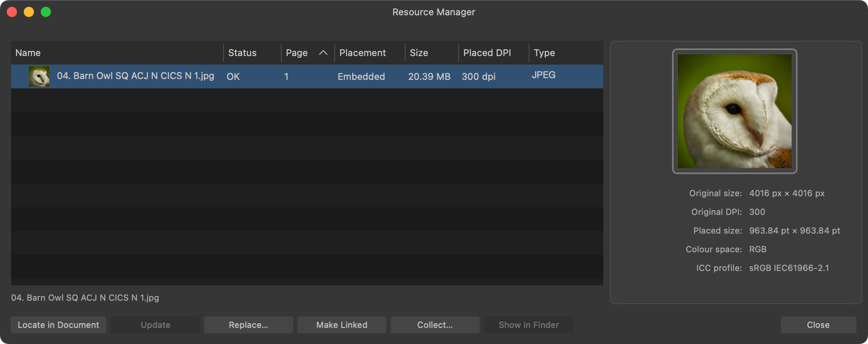The image size is (868, 344).
Task: Click the yellow minimize window button
Action: (29, 12)
